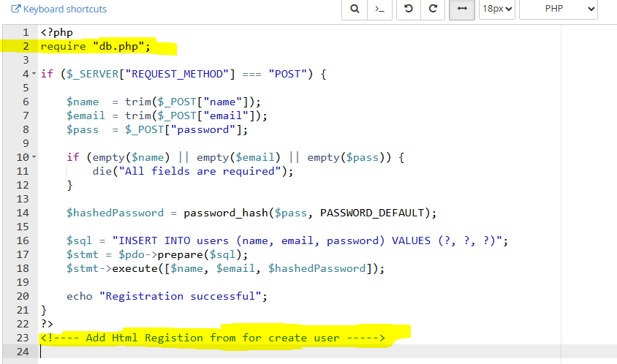Collapse the fold arrow at line 10
The height and width of the screenshot is (364, 617).
click(34, 158)
